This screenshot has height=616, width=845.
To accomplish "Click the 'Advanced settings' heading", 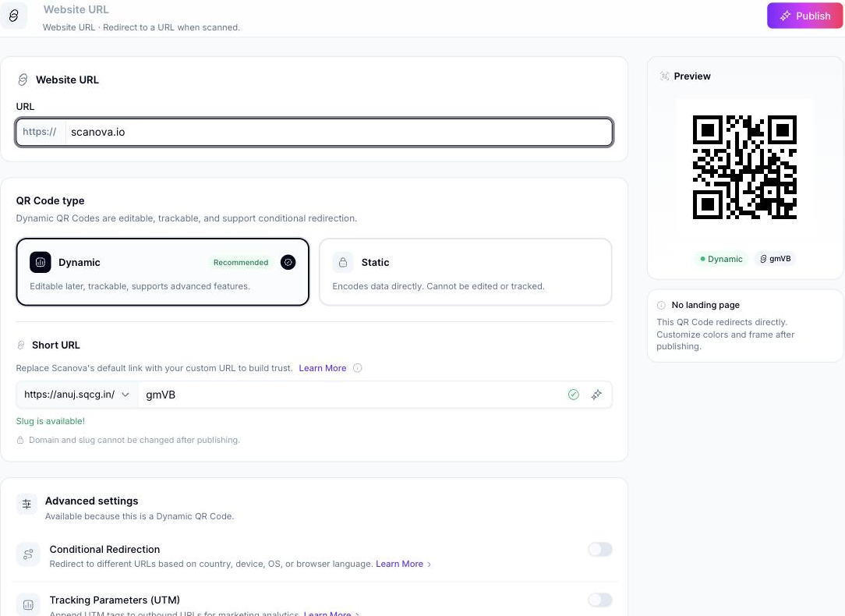I will pyautogui.click(x=92, y=501).
